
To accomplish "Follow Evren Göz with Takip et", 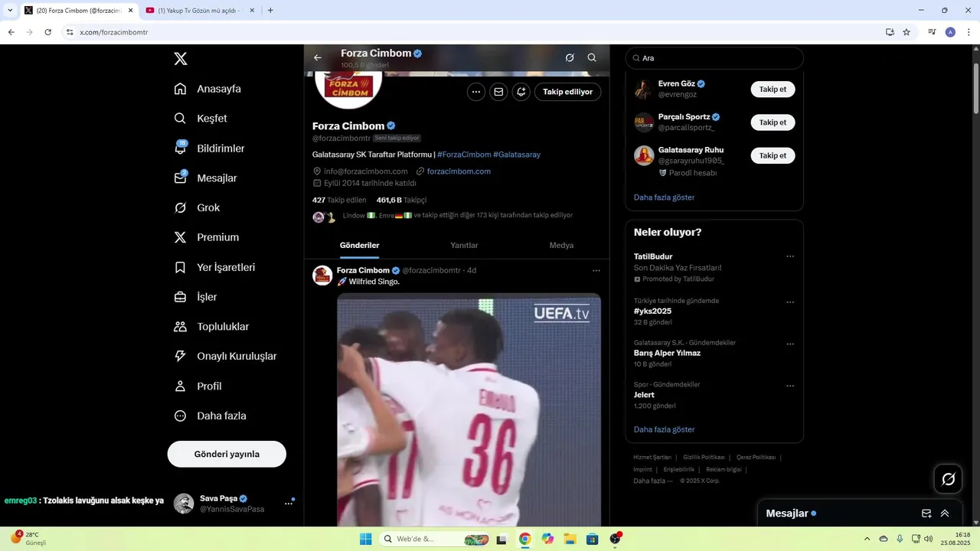I will point(773,90).
